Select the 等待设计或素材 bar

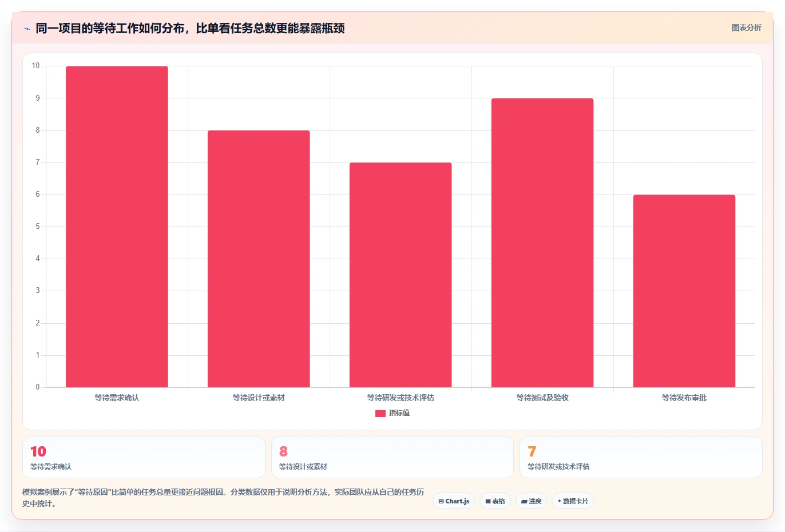click(x=259, y=259)
